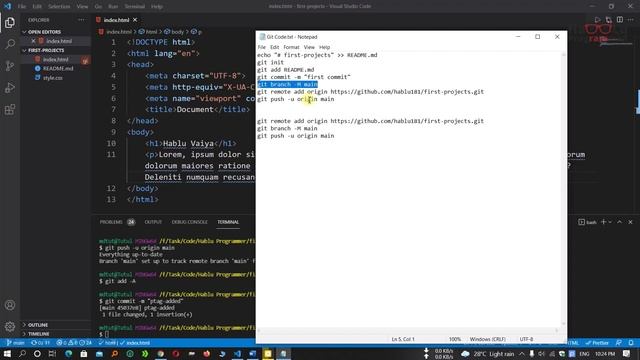The image size is (640, 360).
Task: Open style.css in the file tree
Action: point(53,78)
